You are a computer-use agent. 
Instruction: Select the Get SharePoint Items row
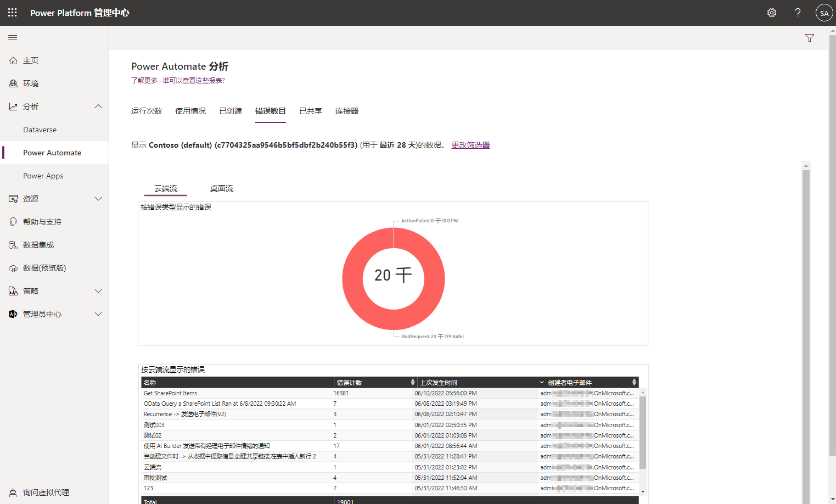click(390, 393)
